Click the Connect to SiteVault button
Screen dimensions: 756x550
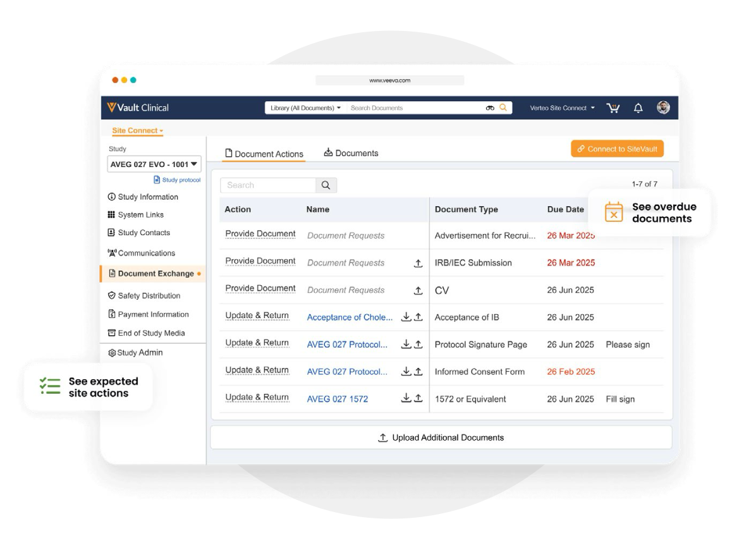pyautogui.click(x=617, y=149)
